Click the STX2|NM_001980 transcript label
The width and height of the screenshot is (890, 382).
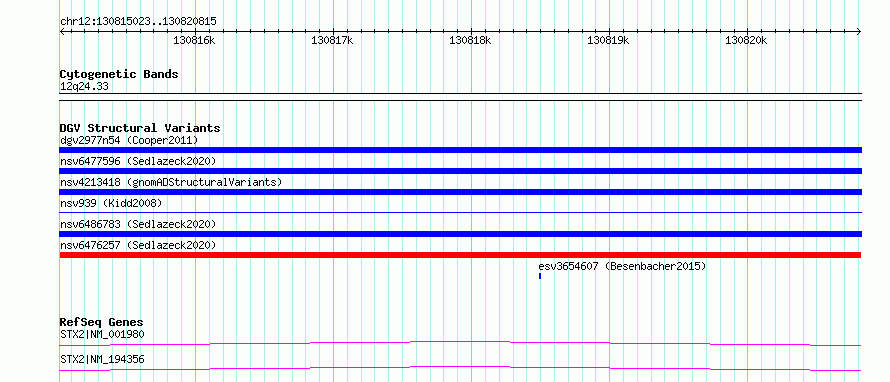coord(102,334)
